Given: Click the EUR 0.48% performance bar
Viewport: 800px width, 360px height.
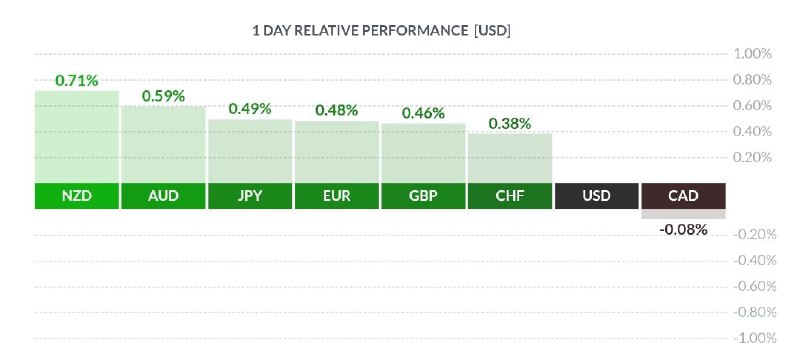Looking at the screenshot, I should pyautogui.click(x=337, y=152).
